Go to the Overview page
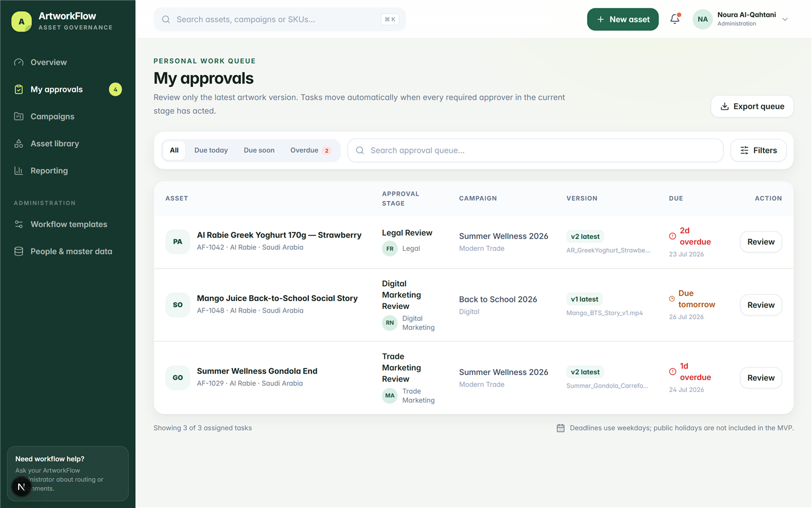812x508 pixels. (x=68, y=62)
